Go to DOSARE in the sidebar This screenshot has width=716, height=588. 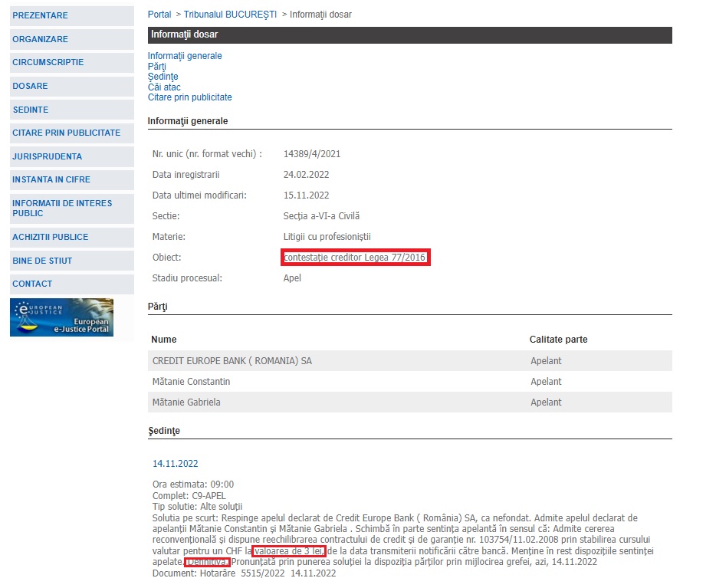tap(72, 87)
